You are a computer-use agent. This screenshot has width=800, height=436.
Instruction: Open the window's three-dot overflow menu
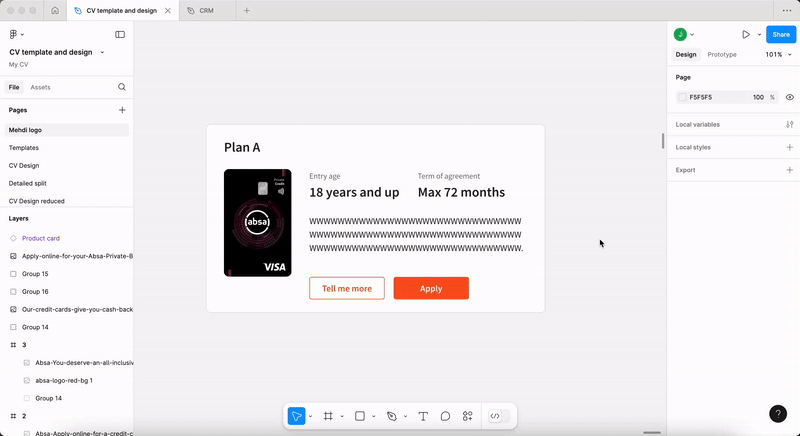787,10
